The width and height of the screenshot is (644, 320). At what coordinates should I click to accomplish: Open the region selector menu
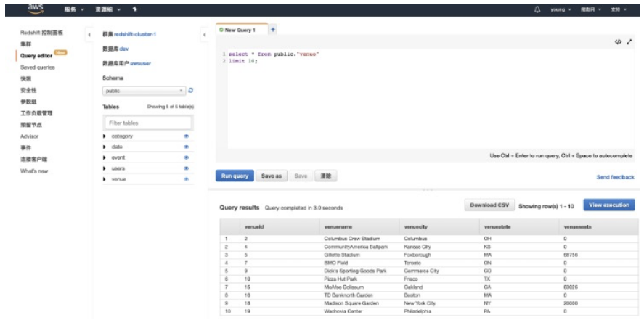click(x=590, y=9)
